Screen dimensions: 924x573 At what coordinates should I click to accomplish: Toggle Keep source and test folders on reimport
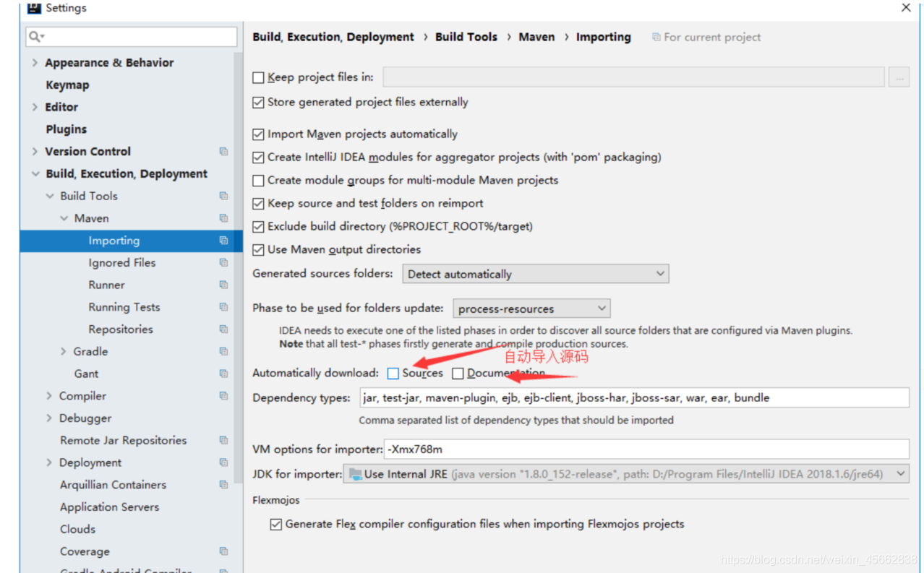click(258, 204)
